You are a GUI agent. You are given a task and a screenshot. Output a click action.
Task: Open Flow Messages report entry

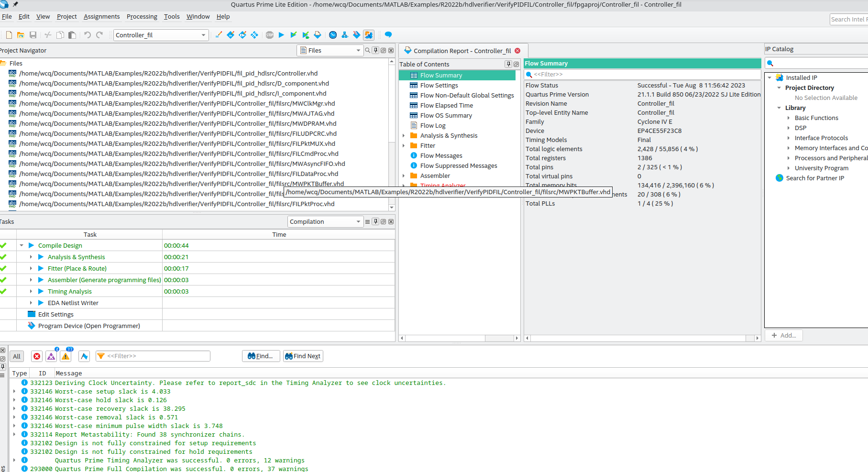point(441,155)
